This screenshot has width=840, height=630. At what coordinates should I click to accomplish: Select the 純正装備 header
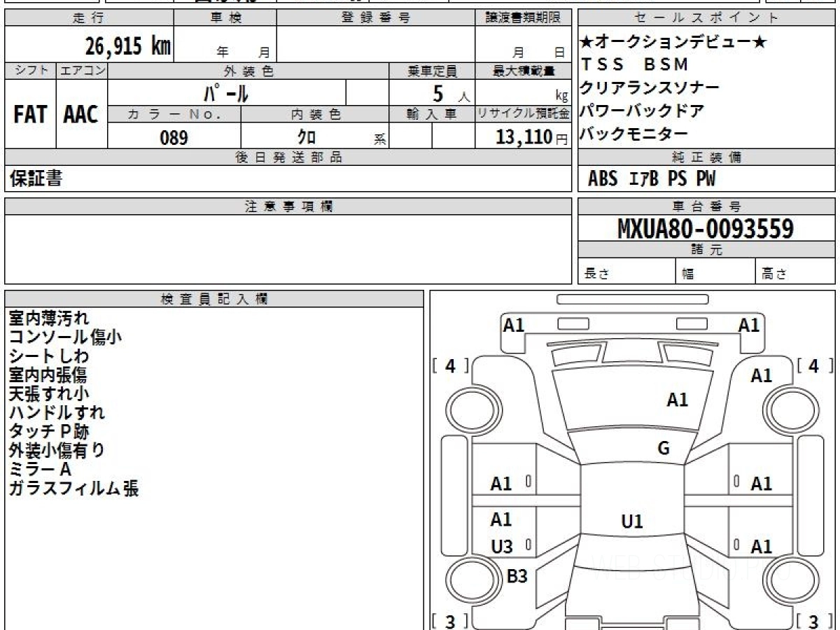(x=706, y=157)
